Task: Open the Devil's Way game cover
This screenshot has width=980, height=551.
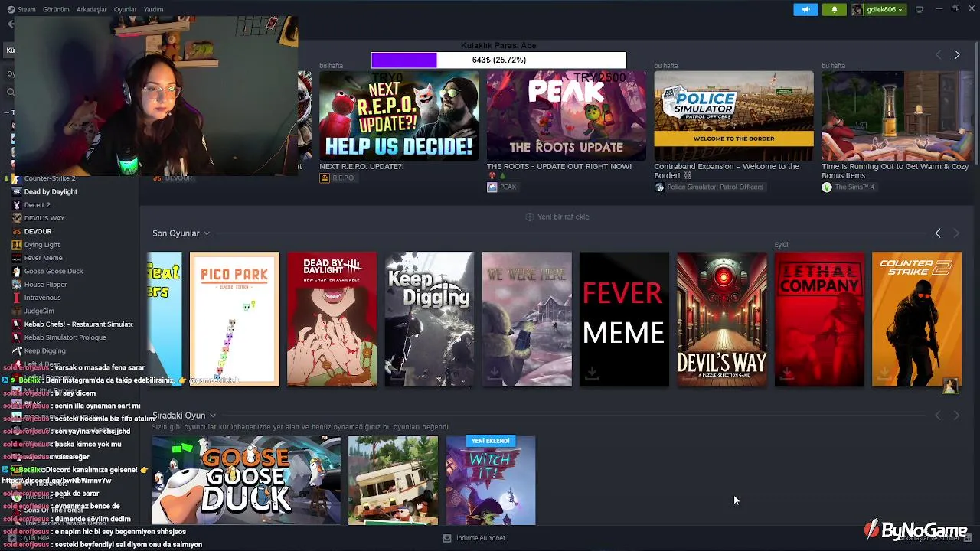Action: [x=721, y=319]
